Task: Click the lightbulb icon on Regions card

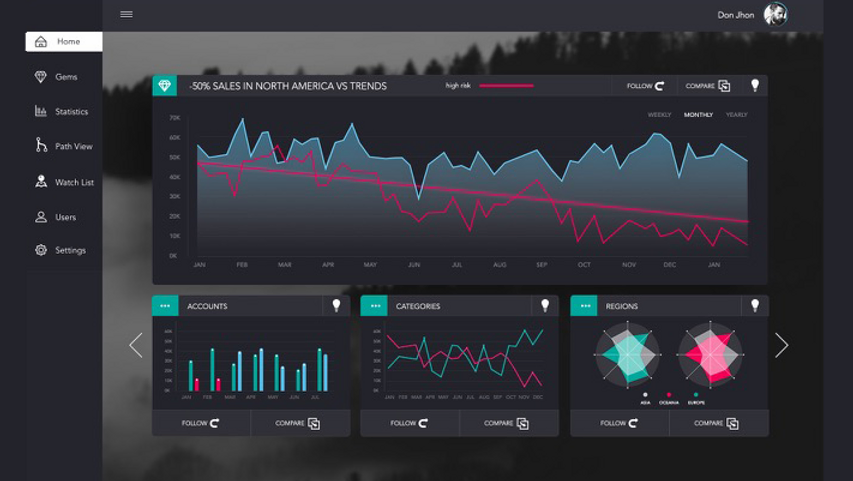Action: pos(755,306)
